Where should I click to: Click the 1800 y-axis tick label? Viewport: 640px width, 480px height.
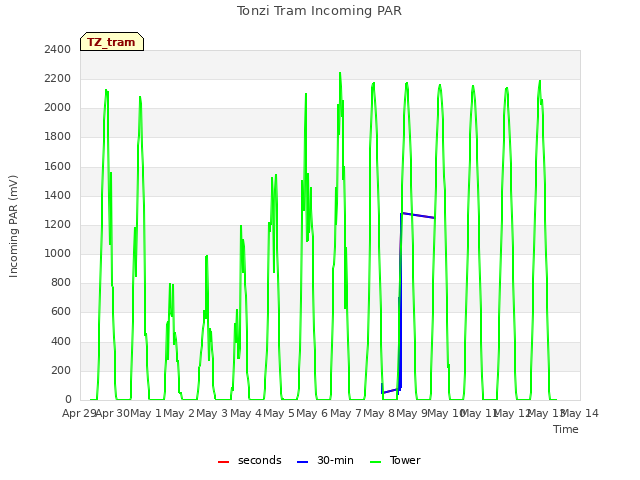[58, 136]
